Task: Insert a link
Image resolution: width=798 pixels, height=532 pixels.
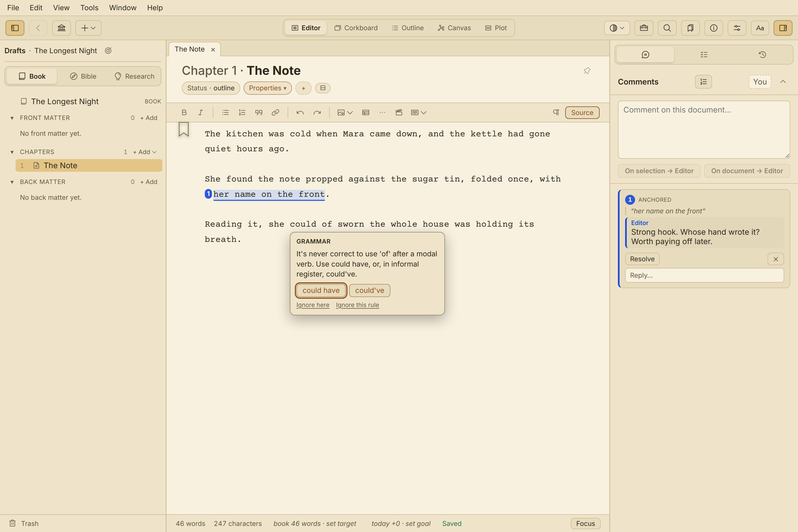Action: click(x=275, y=113)
